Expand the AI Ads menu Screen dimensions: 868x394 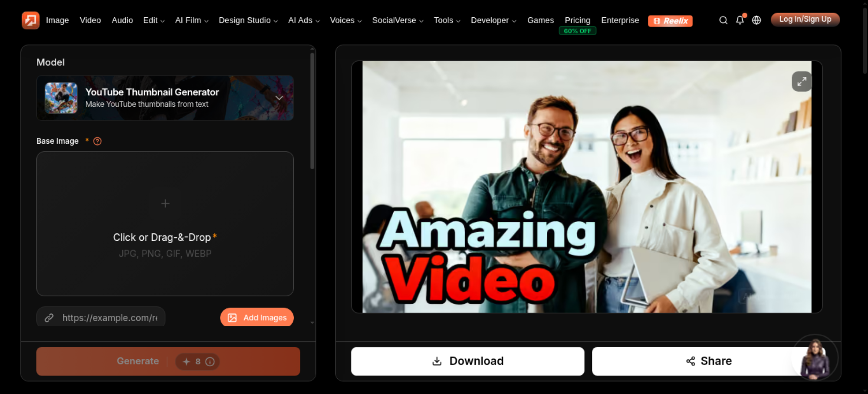click(304, 20)
